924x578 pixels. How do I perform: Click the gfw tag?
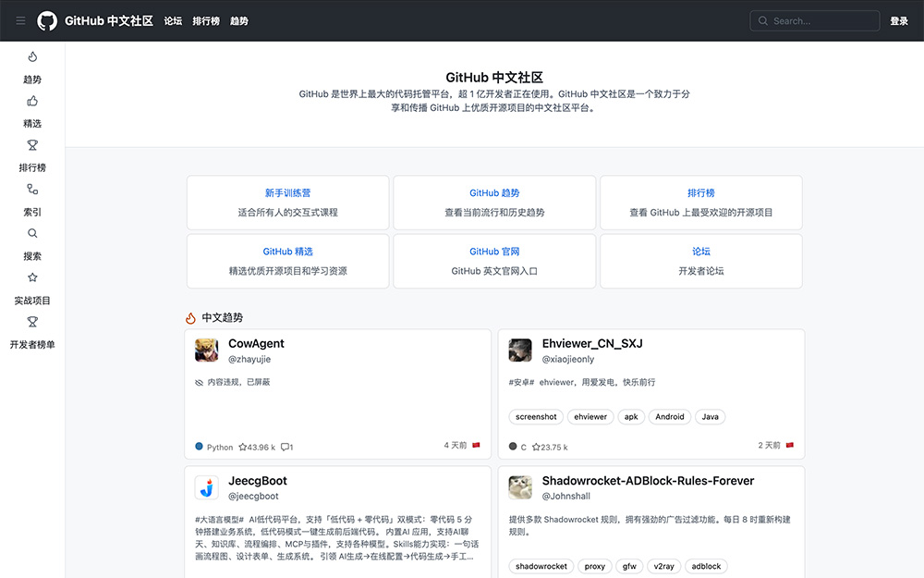[629, 566]
